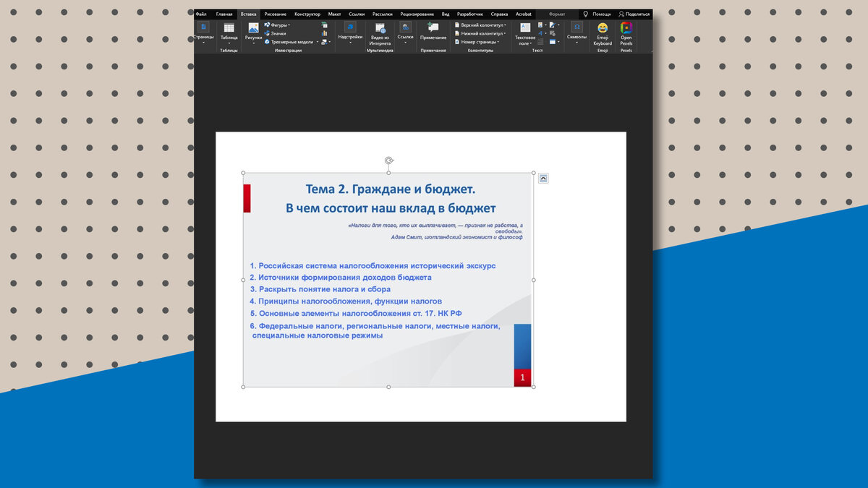Open the Ссылки ribbon tab
The height and width of the screenshot is (488, 868).
[357, 14]
